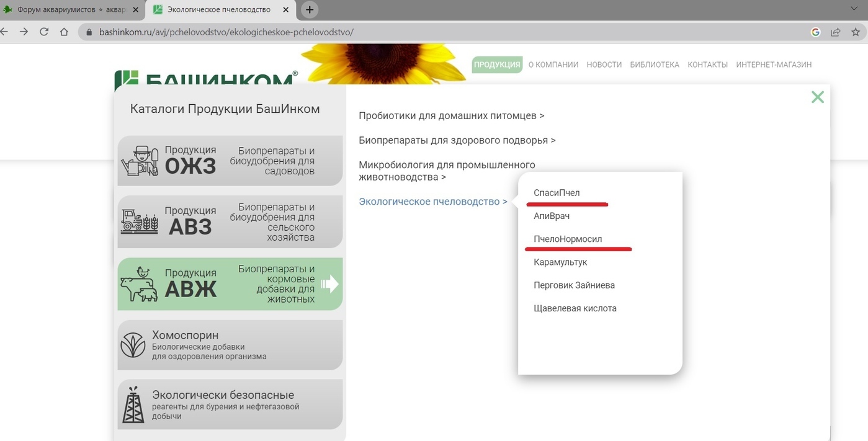Click the БашИнком logo
The width and height of the screenshot is (868, 441).
point(206,78)
